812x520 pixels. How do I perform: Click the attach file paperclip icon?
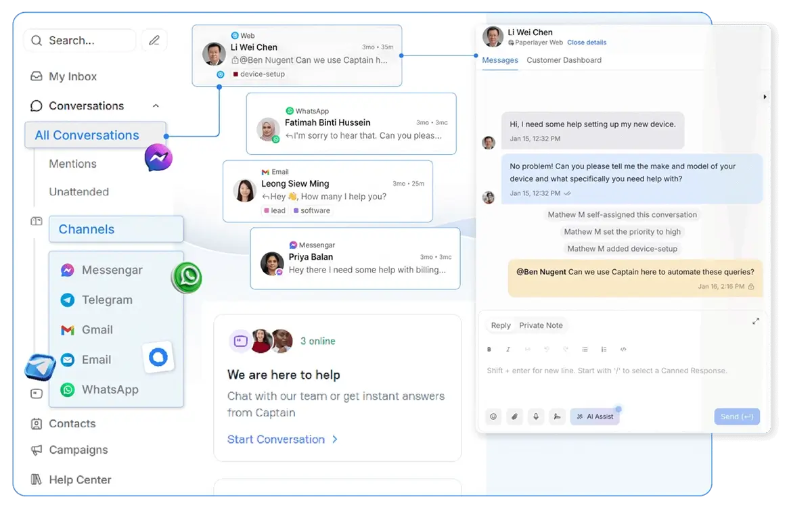pyautogui.click(x=515, y=417)
